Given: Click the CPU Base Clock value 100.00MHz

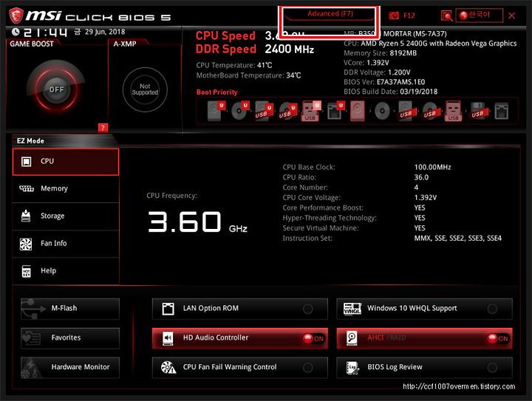Looking at the screenshot, I should [x=432, y=167].
